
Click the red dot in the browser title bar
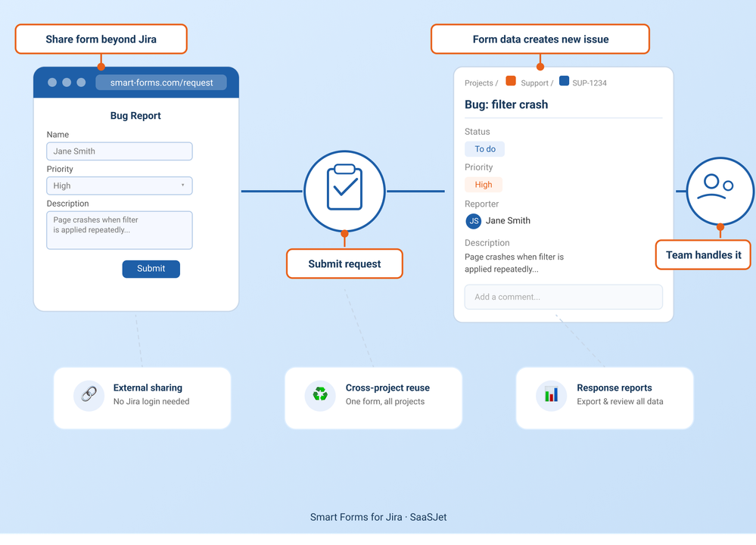[x=51, y=82]
